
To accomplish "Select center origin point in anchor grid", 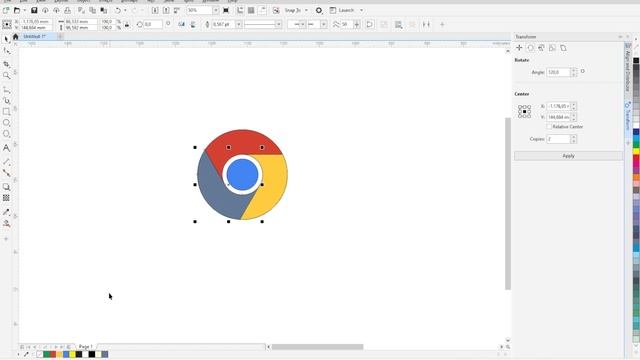I will click(x=524, y=111).
